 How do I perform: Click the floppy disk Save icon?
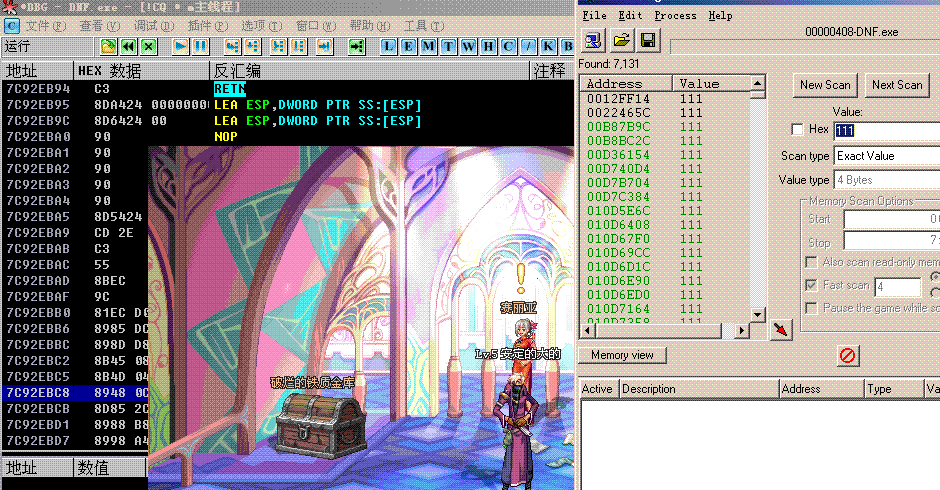pos(648,41)
